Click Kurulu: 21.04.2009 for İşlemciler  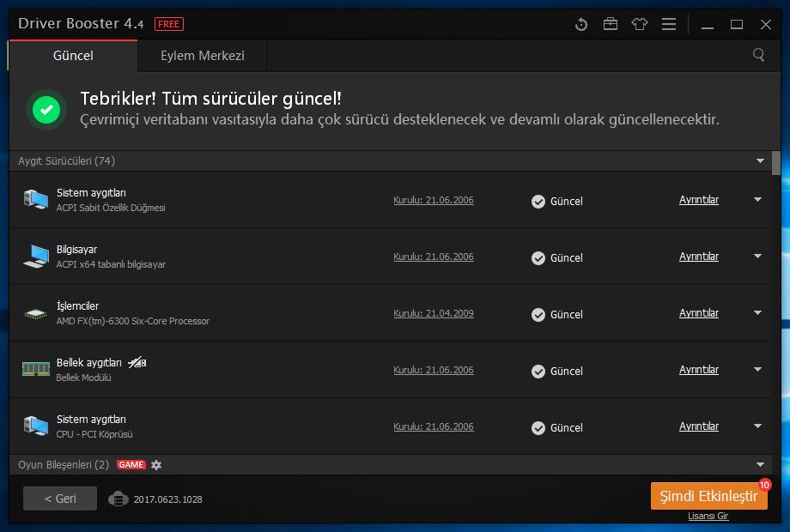tap(434, 313)
